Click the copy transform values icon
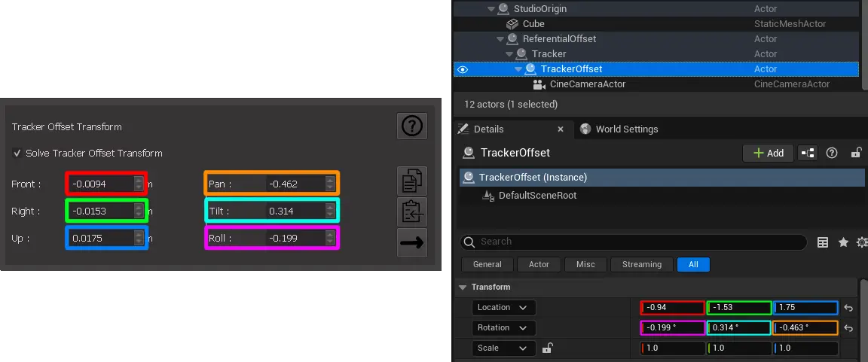The width and height of the screenshot is (868, 362). (x=412, y=181)
